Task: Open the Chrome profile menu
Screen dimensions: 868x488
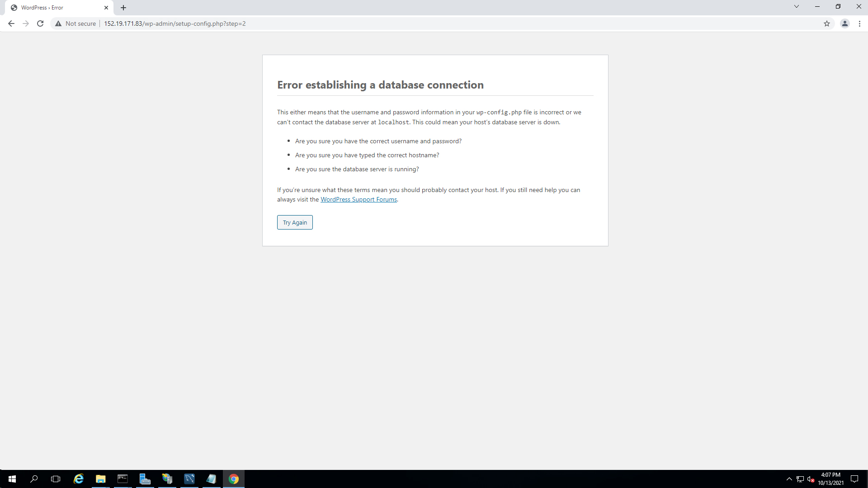Action: click(845, 23)
